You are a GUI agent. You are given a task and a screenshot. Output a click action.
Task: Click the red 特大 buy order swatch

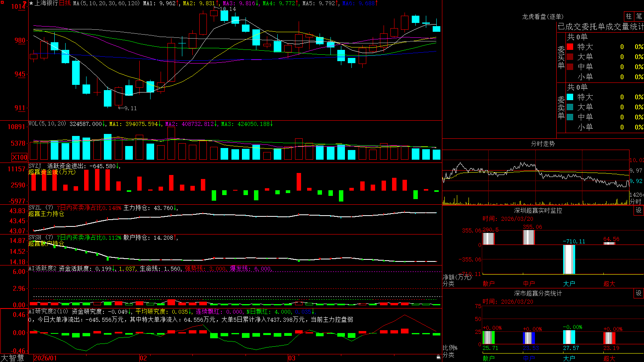point(570,47)
